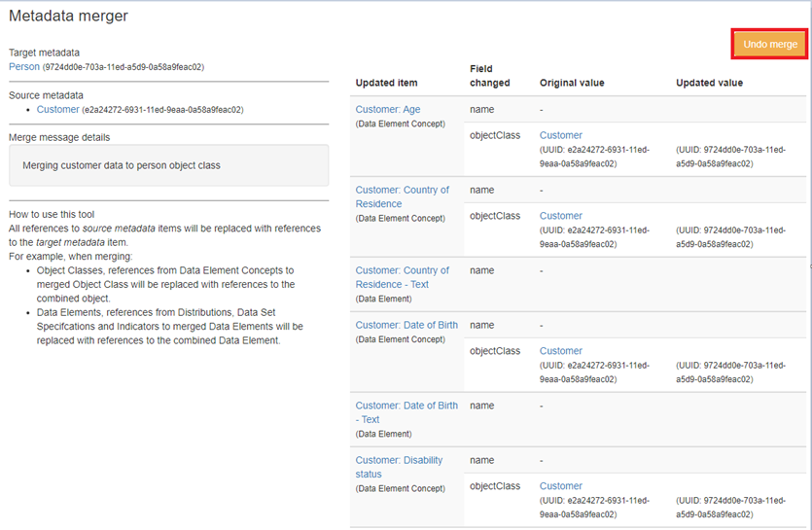Click the Updated value column header
The width and height of the screenshot is (812, 530).
[x=709, y=83]
